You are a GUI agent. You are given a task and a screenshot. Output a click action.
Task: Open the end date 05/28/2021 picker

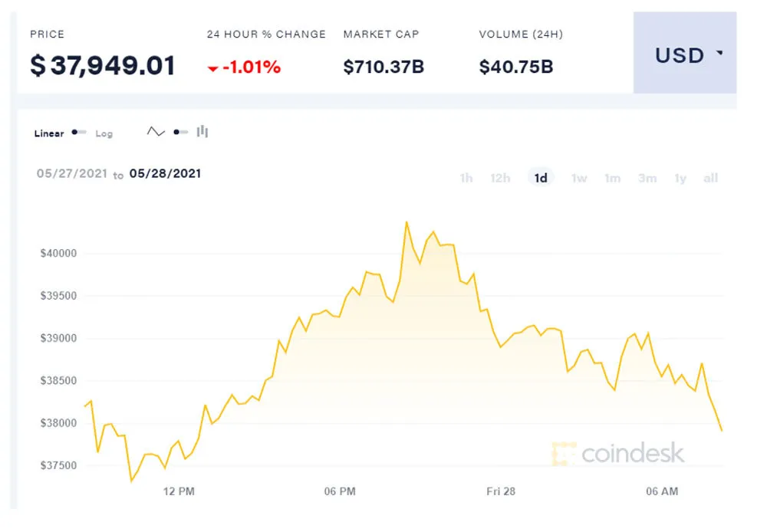(166, 174)
